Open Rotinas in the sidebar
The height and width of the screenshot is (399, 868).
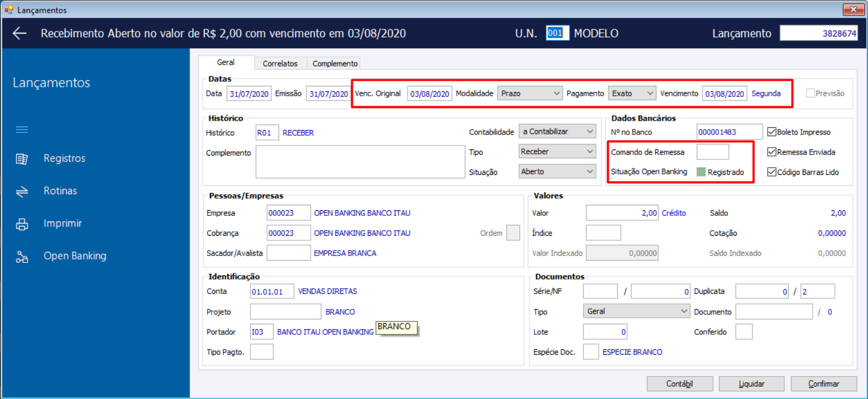point(60,191)
